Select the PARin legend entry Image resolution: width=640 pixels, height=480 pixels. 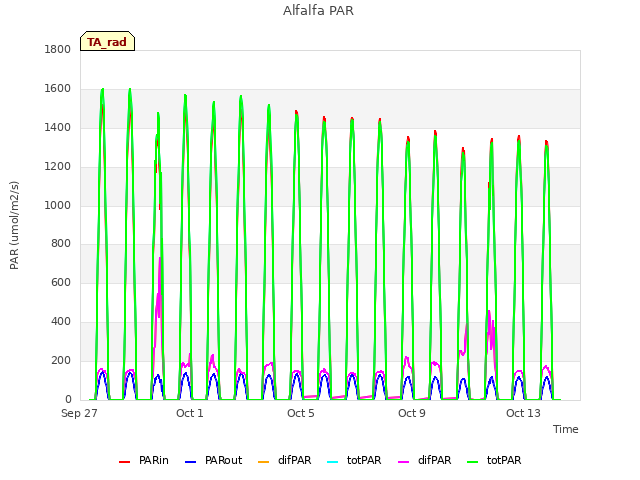click(x=144, y=460)
